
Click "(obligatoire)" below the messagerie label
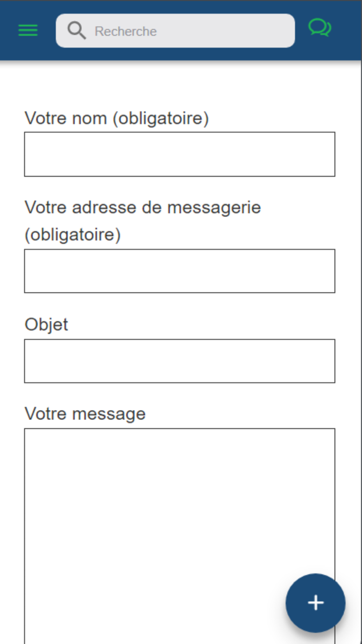(x=72, y=235)
